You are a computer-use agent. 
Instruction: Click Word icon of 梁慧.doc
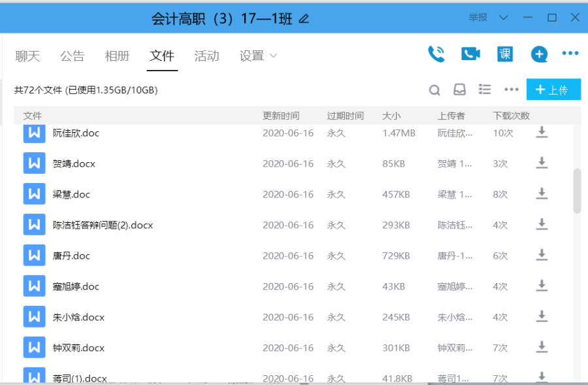tap(34, 194)
